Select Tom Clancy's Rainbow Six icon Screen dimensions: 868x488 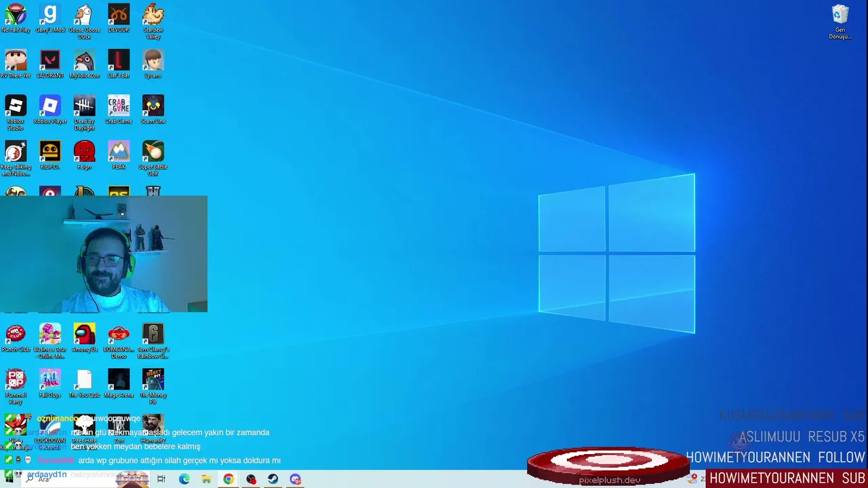pos(153,341)
